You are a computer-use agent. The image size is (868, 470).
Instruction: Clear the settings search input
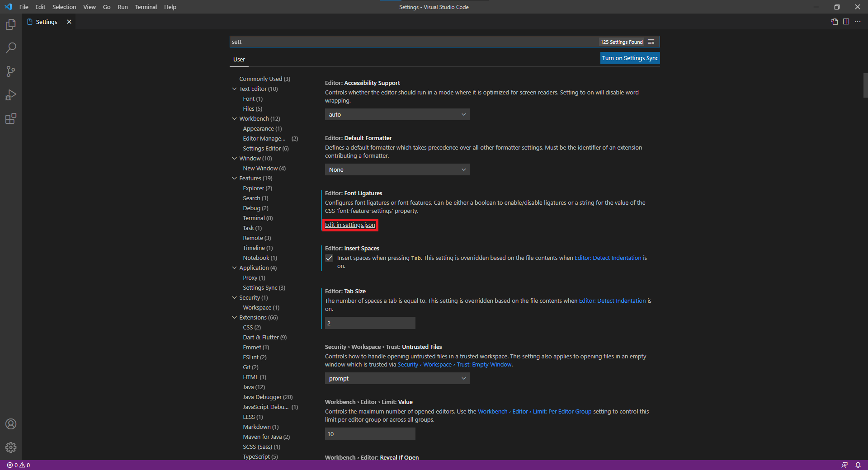point(651,42)
